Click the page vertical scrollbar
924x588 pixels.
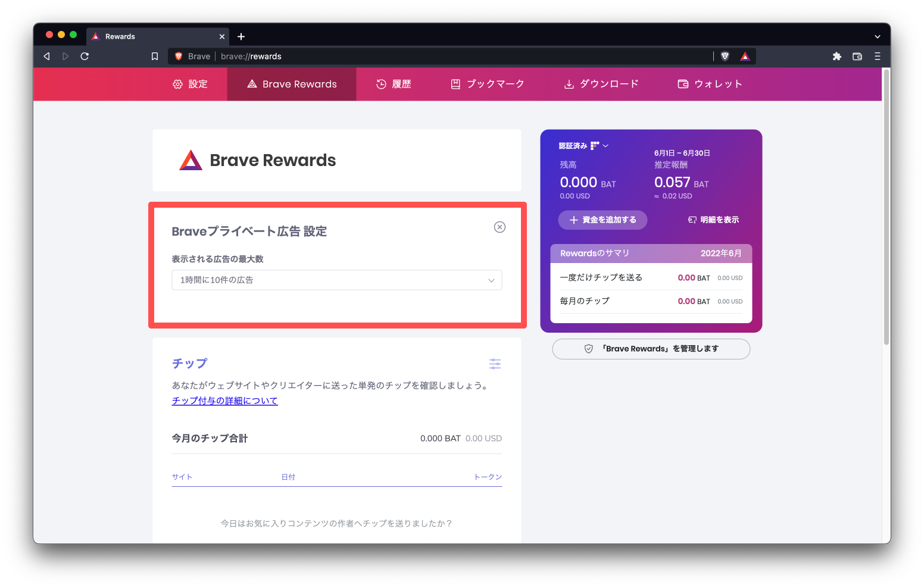click(886, 207)
